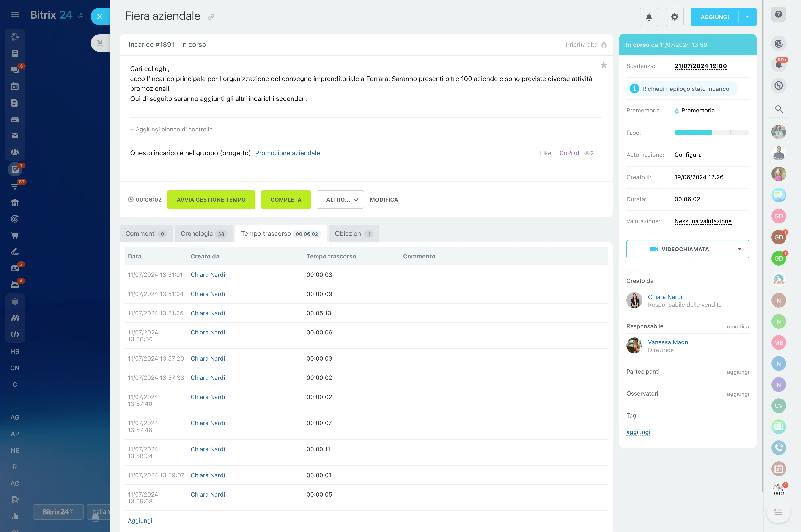Open the first contact avatar photo

779,132
